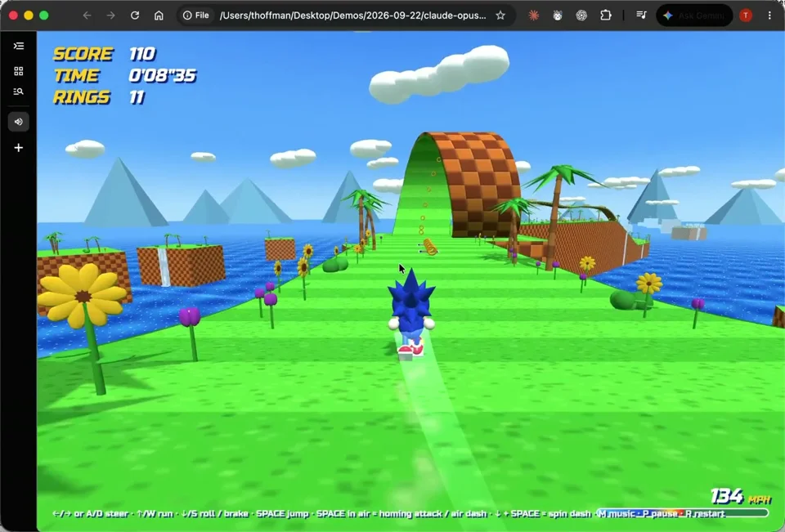Bookmark this page with the star icon
The height and width of the screenshot is (532, 785).
500,16
